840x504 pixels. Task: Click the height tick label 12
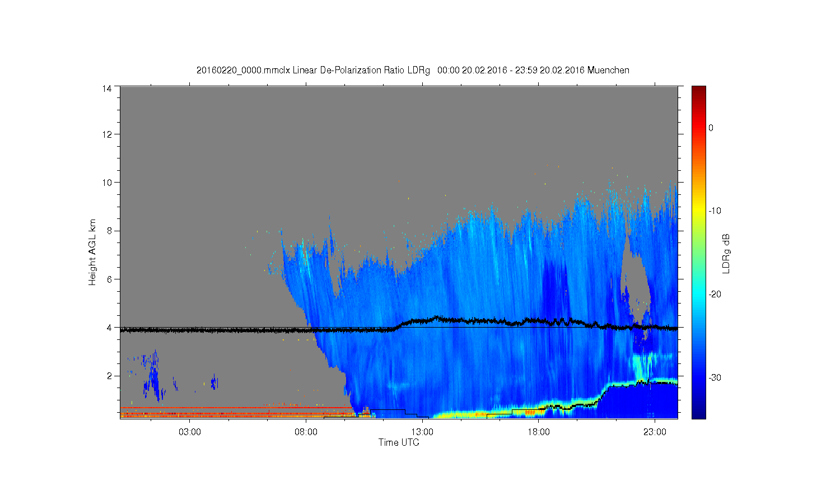(x=106, y=134)
